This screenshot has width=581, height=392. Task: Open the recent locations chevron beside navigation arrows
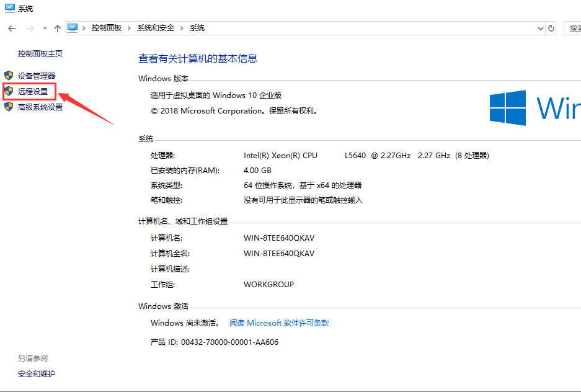pos(43,28)
